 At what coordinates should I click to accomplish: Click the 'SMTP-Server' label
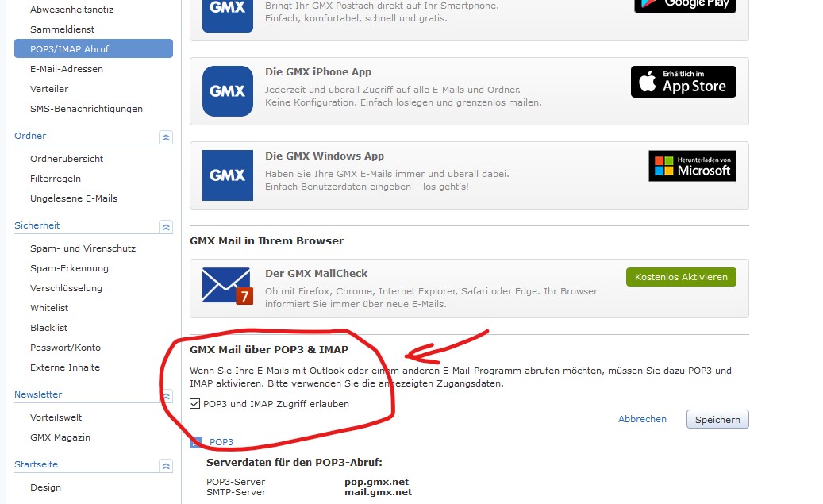click(237, 492)
